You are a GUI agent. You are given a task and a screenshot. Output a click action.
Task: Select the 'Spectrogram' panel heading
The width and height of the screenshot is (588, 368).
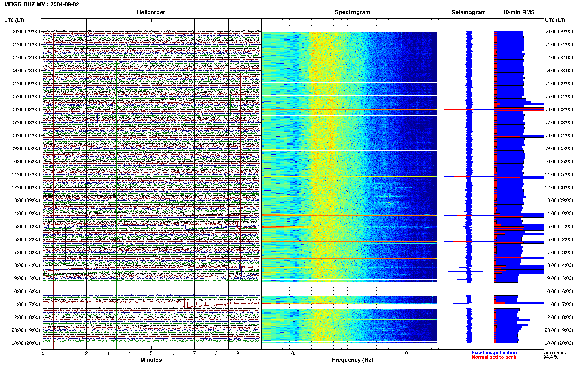[352, 12]
